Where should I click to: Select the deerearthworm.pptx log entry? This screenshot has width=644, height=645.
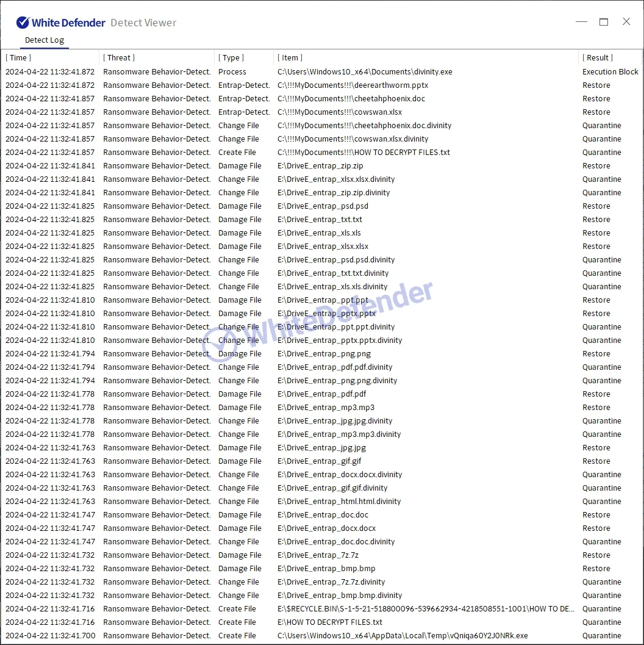click(352, 85)
